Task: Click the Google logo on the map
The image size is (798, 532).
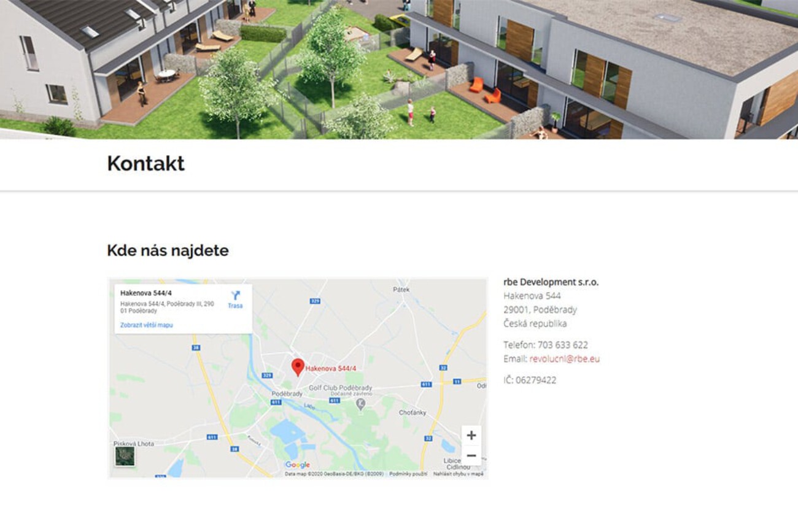Action: point(298,465)
